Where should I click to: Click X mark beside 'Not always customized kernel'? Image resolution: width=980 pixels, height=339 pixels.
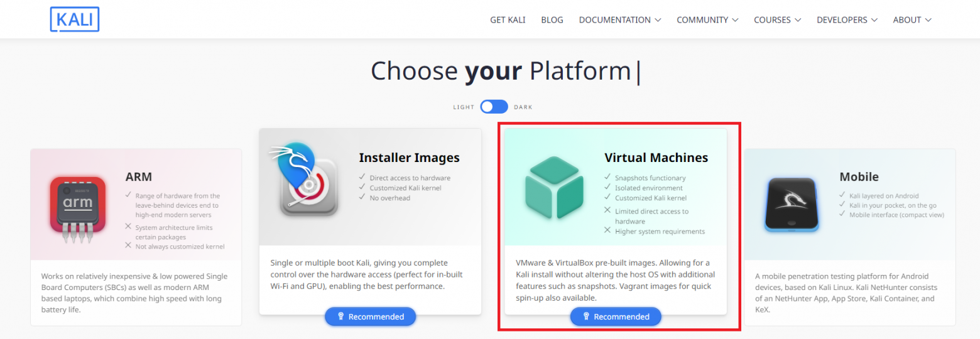tap(128, 245)
